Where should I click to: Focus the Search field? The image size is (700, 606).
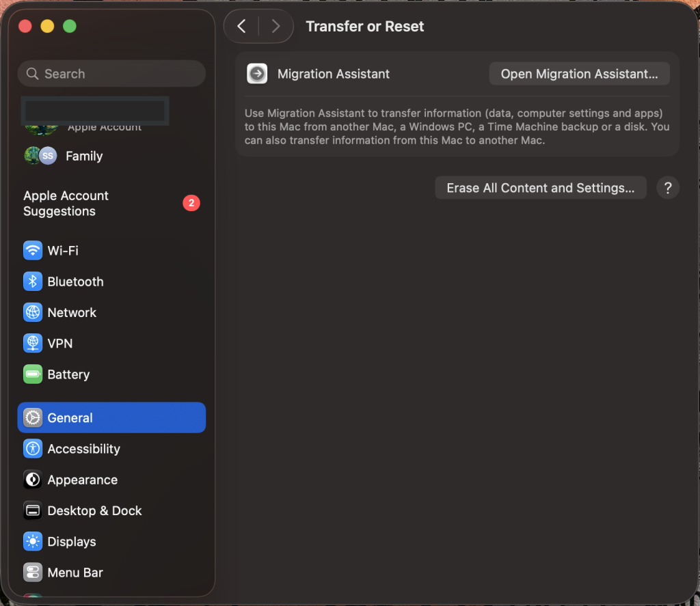[111, 74]
